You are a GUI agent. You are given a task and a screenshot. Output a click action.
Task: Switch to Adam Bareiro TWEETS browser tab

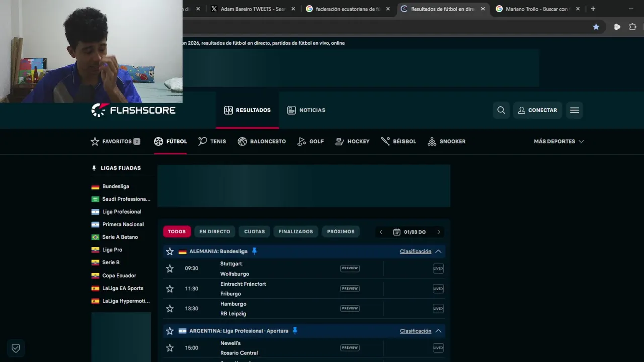(x=253, y=9)
